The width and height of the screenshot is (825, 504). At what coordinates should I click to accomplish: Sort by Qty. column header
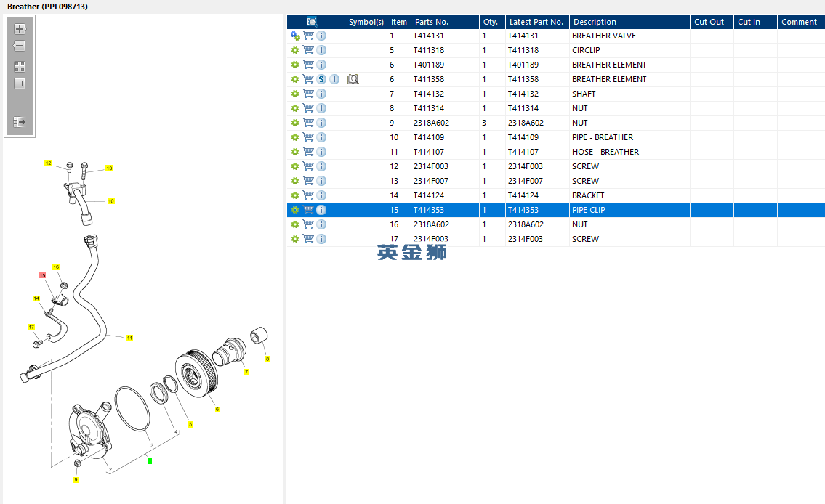tap(493, 22)
